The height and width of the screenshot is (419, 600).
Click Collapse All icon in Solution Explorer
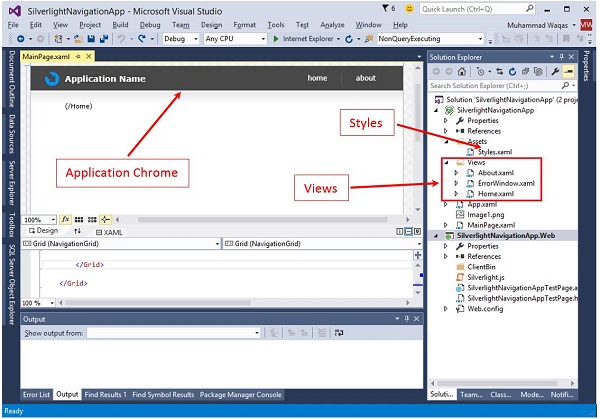(525, 72)
